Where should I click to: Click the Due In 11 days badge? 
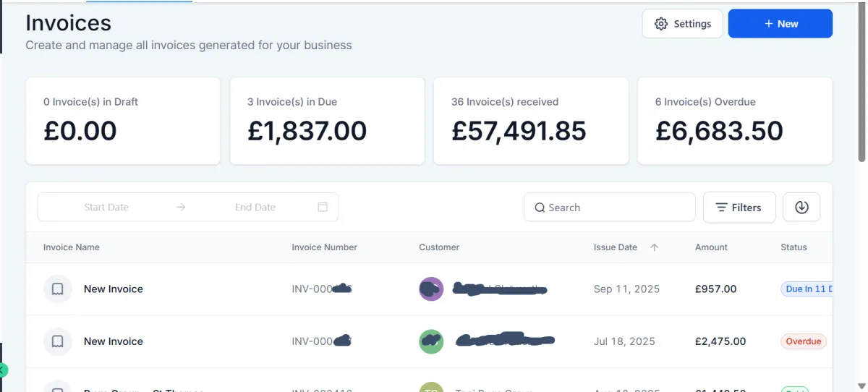[807, 289]
